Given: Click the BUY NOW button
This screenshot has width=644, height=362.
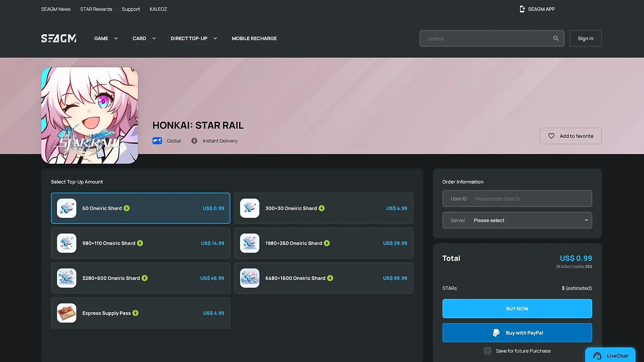Looking at the screenshot, I should [x=517, y=309].
